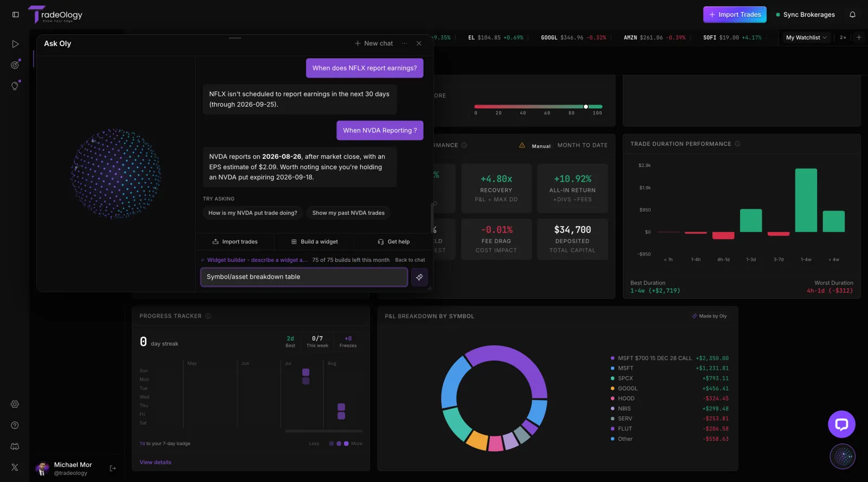Screen dimensions: 868x482
Task: Click the 0/7 This week stat
Action: (x=317, y=341)
